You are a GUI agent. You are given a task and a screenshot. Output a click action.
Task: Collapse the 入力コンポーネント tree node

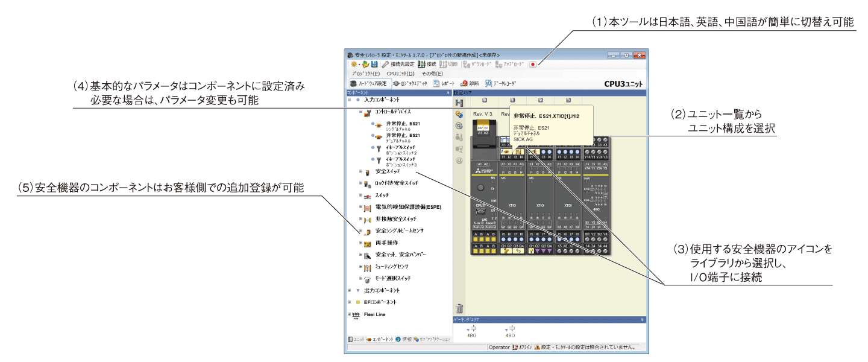[x=349, y=99]
